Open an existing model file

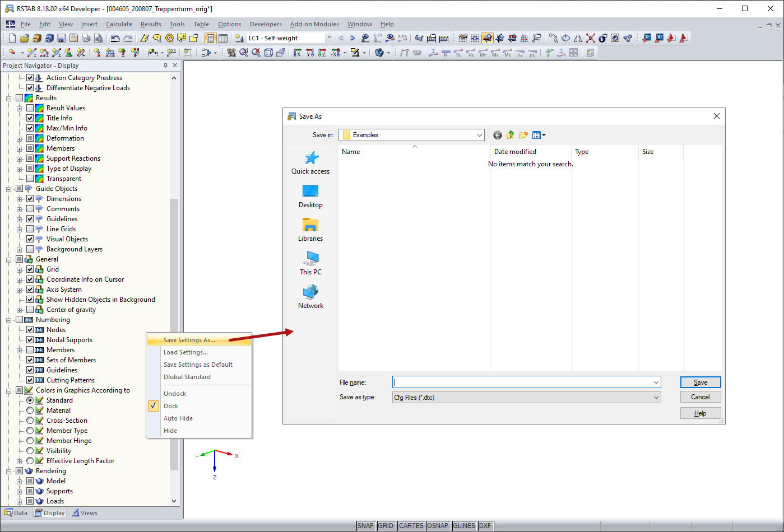[24, 38]
